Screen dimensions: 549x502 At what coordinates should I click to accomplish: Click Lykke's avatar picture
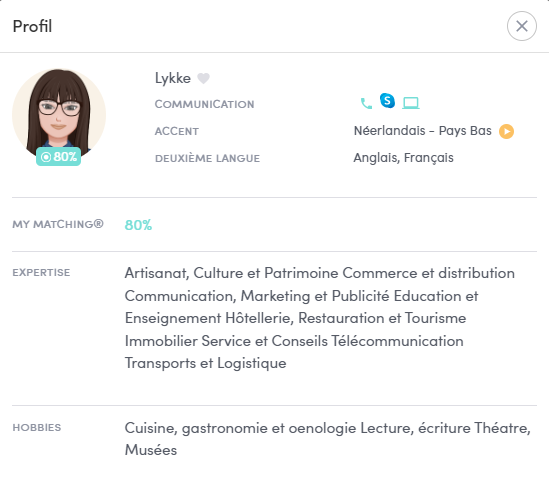(x=59, y=114)
